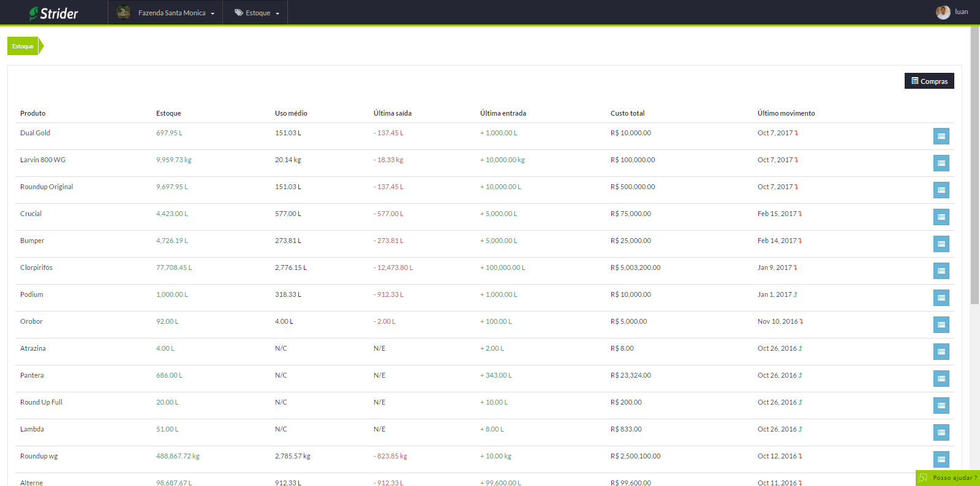
Task: Open details icon for Dual Gold row
Action: pos(941,136)
